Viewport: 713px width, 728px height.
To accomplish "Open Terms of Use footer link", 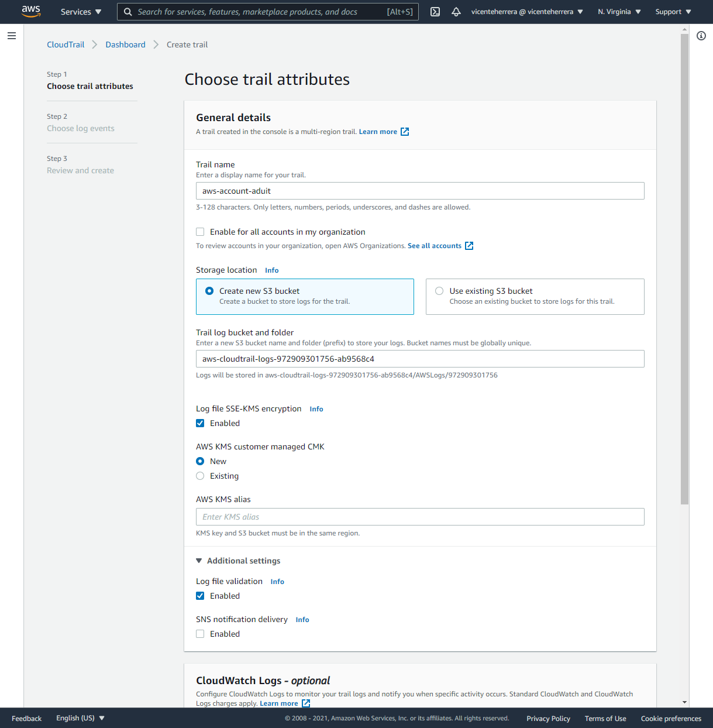I will tap(605, 718).
